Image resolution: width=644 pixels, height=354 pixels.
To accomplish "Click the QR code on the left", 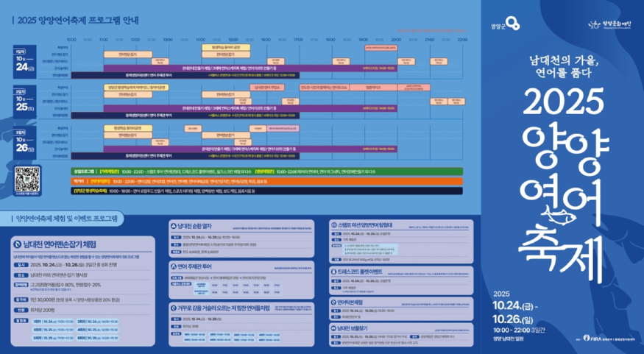I will (27, 179).
